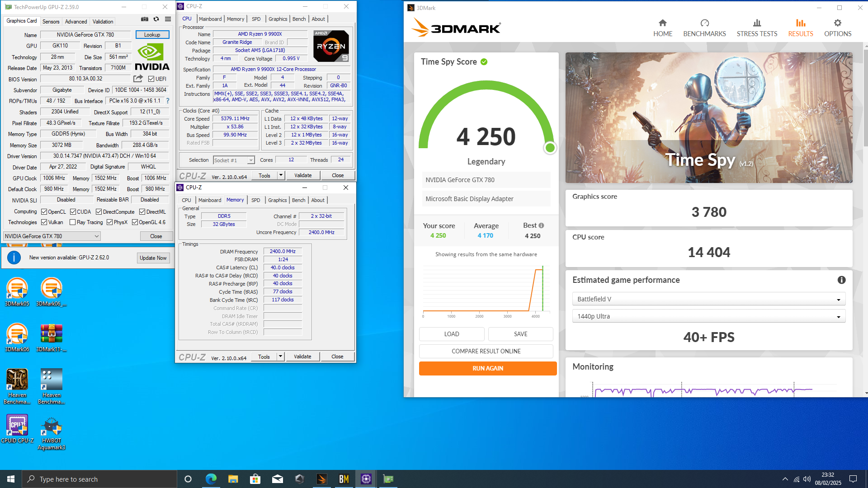This screenshot has height=488, width=868.
Task: Click the 3DMark vertical scrollbar
Action: coord(865,97)
